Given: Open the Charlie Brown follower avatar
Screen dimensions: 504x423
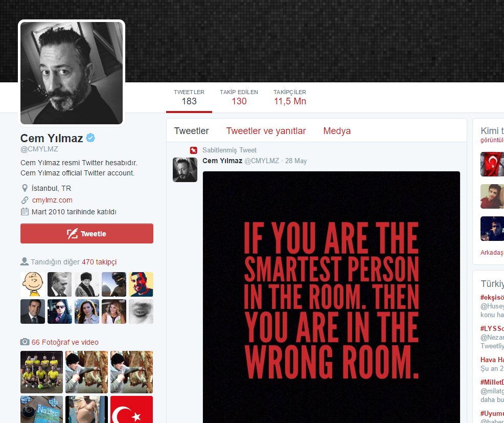Looking at the screenshot, I should pos(33,284).
